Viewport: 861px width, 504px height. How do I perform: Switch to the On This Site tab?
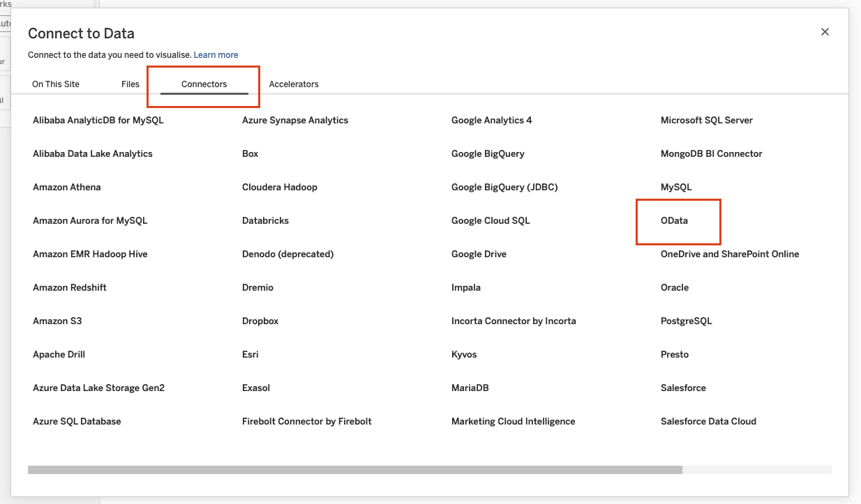(x=56, y=84)
